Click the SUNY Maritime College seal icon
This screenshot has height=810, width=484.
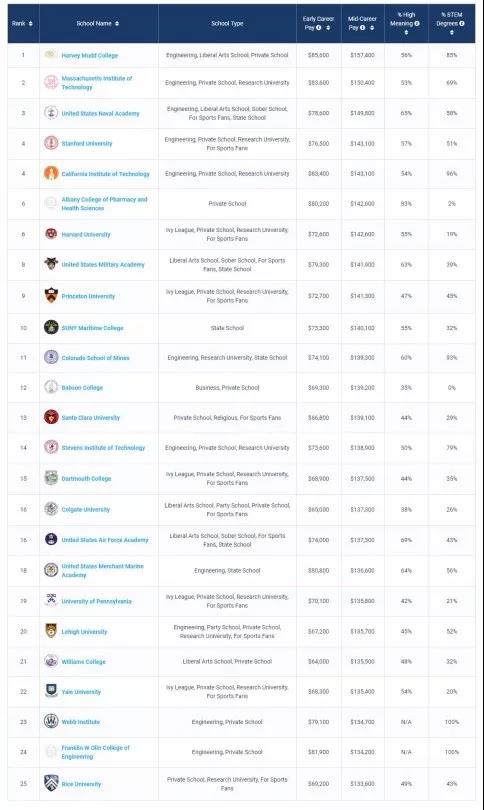click(51, 327)
